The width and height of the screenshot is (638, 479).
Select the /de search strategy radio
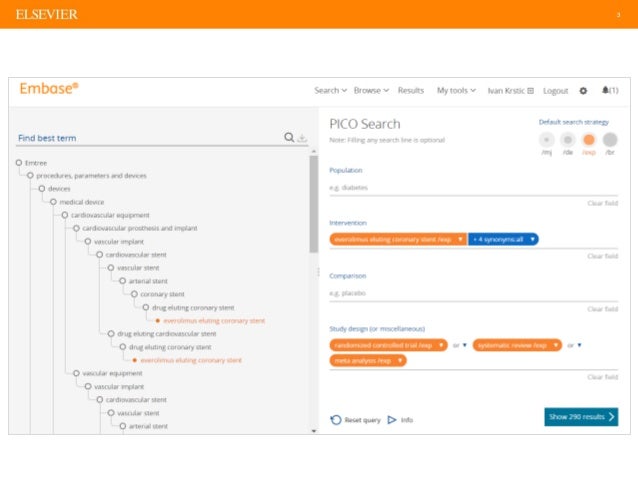[568, 140]
